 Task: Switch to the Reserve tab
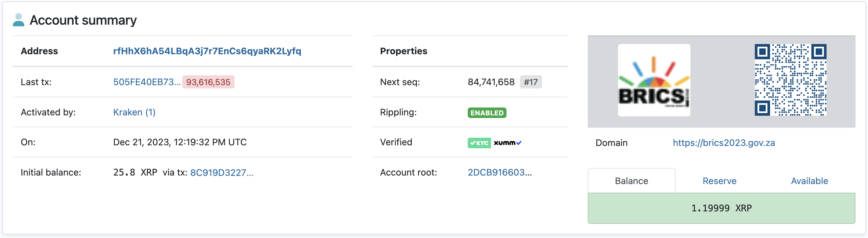click(x=719, y=181)
